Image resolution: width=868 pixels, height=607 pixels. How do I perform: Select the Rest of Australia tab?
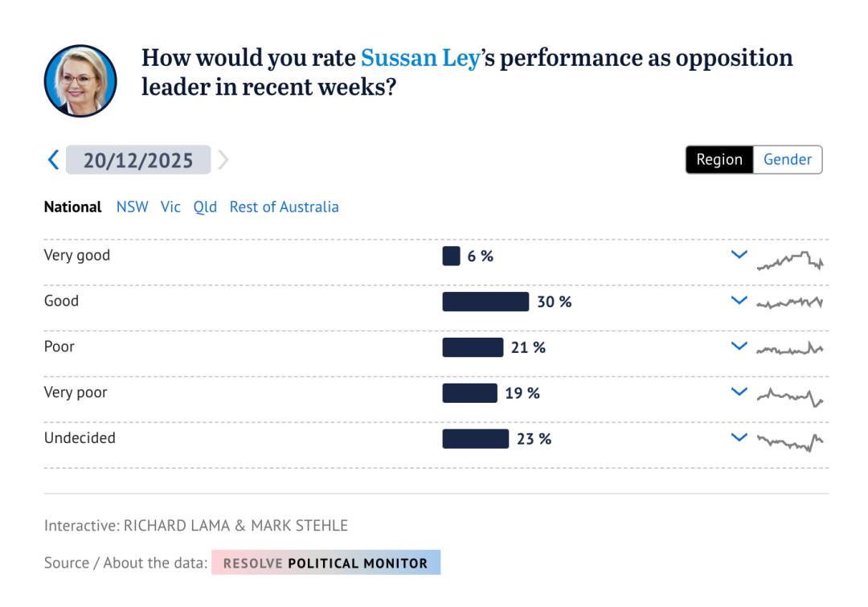pyautogui.click(x=284, y=207)
